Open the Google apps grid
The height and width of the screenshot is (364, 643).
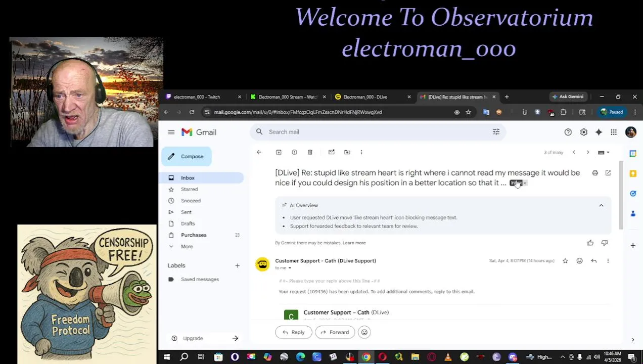click(614, 132)
